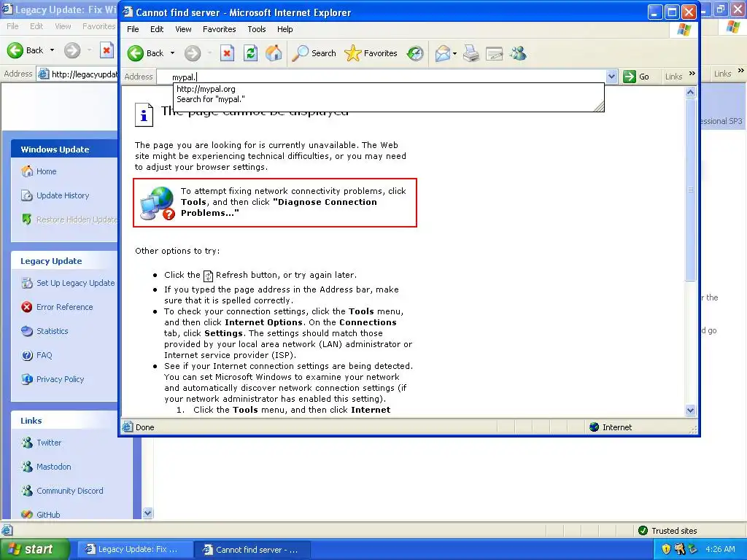Screen dimensions: 747x560
Task: Click the scroll-down arrow of the error page
Action: 690,410
